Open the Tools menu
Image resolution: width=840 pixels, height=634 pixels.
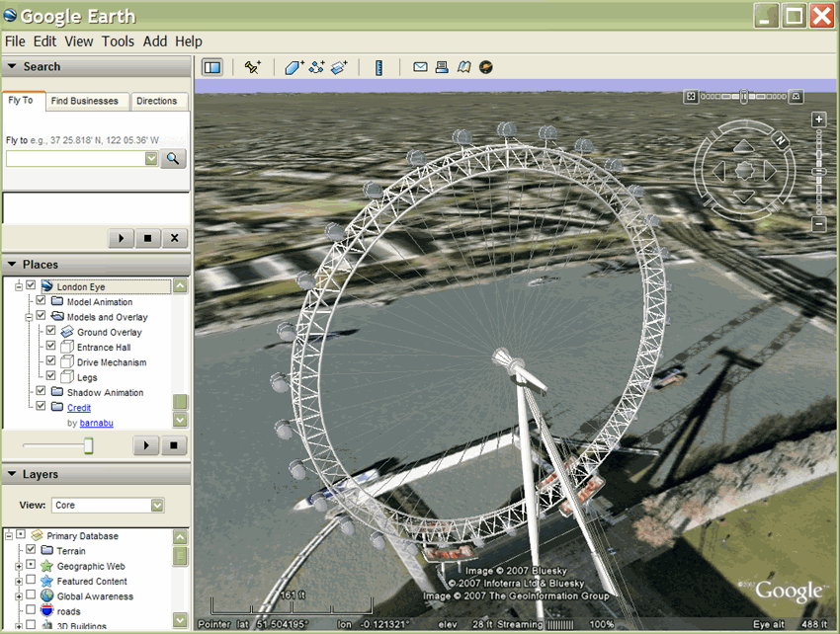pos(118,41)
